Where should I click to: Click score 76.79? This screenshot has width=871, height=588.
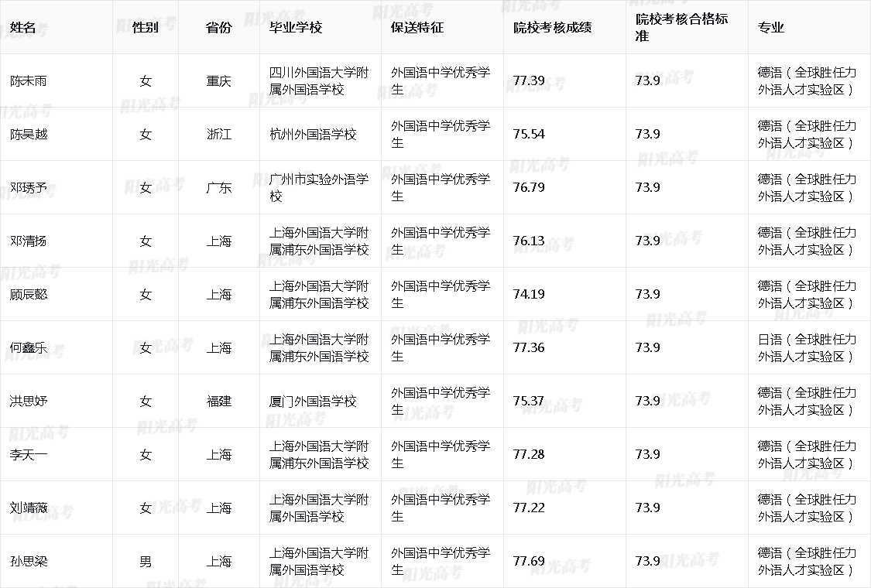tap(529, 188)
